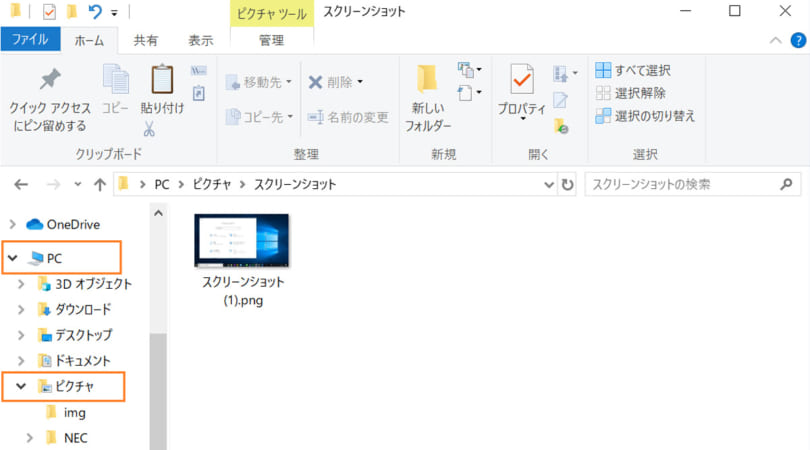
Task: Click the Undo quick access icon
Action: pos(95,11)
